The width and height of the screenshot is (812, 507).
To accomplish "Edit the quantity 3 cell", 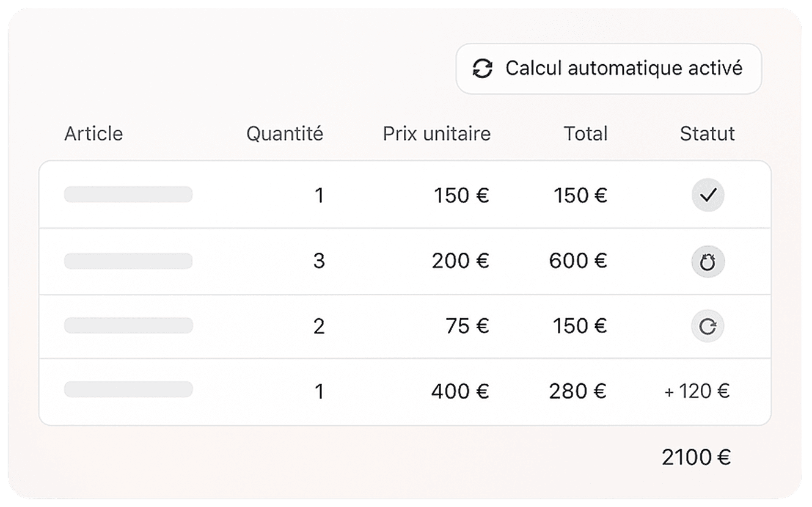I will point(319,261).
